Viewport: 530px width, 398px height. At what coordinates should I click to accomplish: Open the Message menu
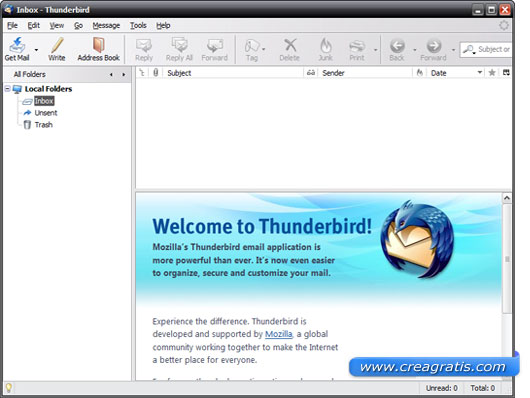pos(106,25)
